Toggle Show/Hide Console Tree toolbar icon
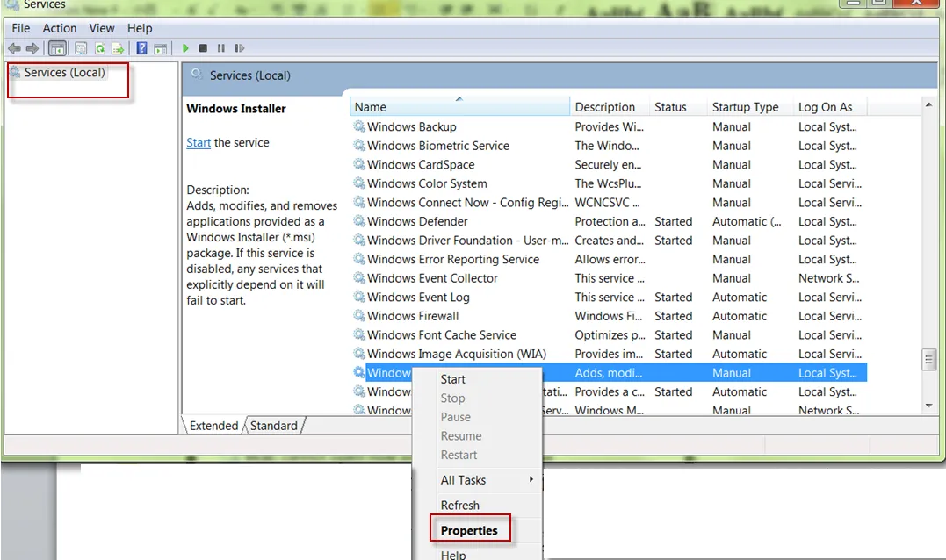The height and width of the screenshot is (560, 946). point(57,48)
